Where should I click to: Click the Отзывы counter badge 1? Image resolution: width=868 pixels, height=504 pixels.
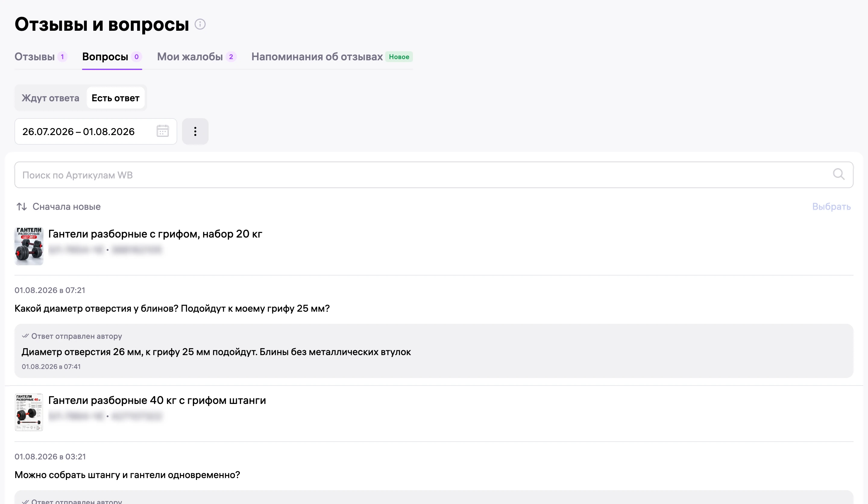62,56
